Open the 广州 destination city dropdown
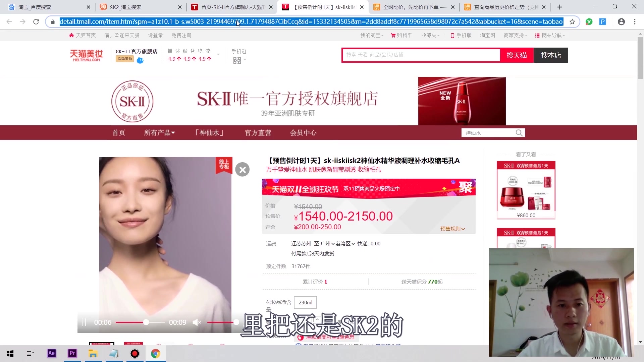Viewport: 644px width, 362px height. (x=328, y=244)
